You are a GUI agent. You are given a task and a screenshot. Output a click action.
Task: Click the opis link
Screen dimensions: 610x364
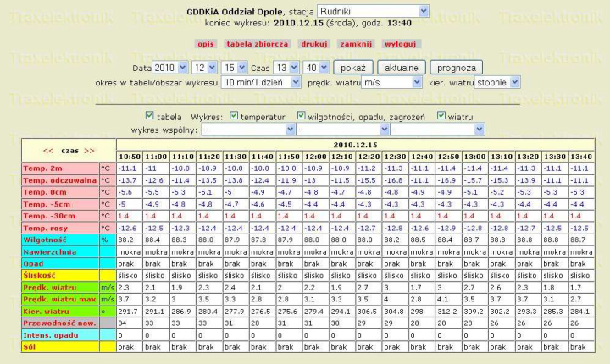pyautogui.click(x=205, y=44)
